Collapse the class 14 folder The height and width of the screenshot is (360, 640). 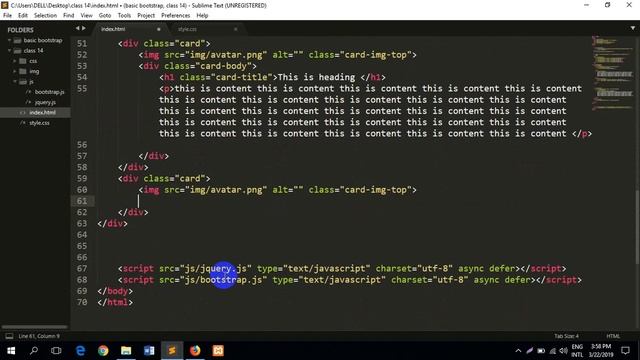pyautogui.click(x=9, y=51)
